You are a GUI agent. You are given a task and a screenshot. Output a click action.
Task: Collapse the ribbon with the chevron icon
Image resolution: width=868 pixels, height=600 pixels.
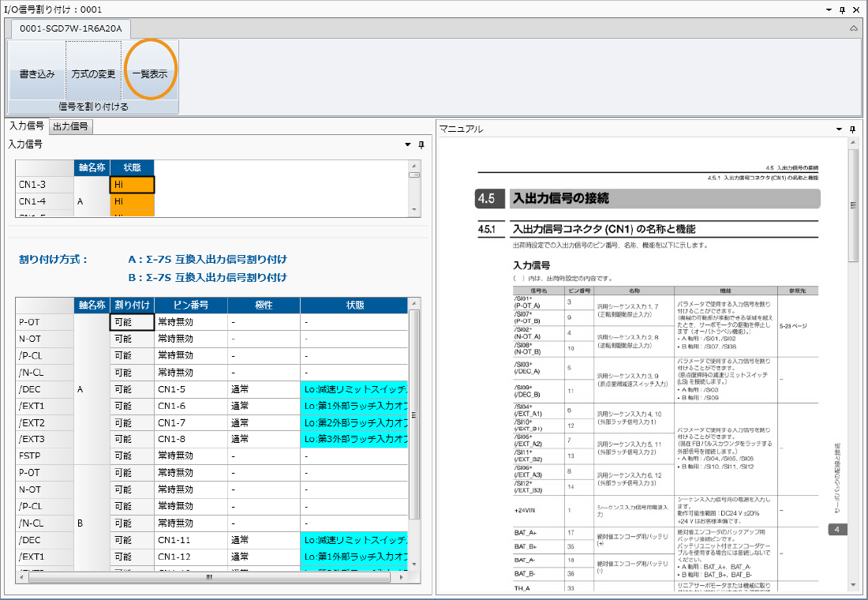coord(853,28)
